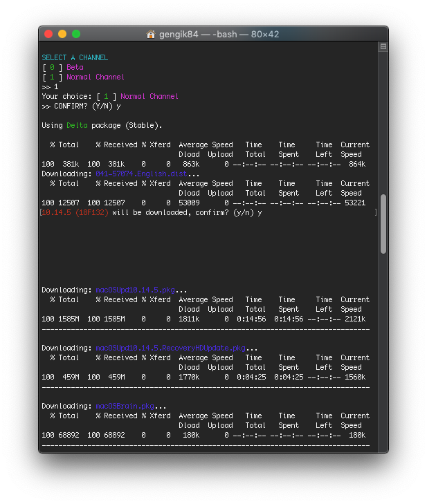Click the vertical scrollbar thumb
This screenshot has width=427, height=504.
[x=383, y=224]
